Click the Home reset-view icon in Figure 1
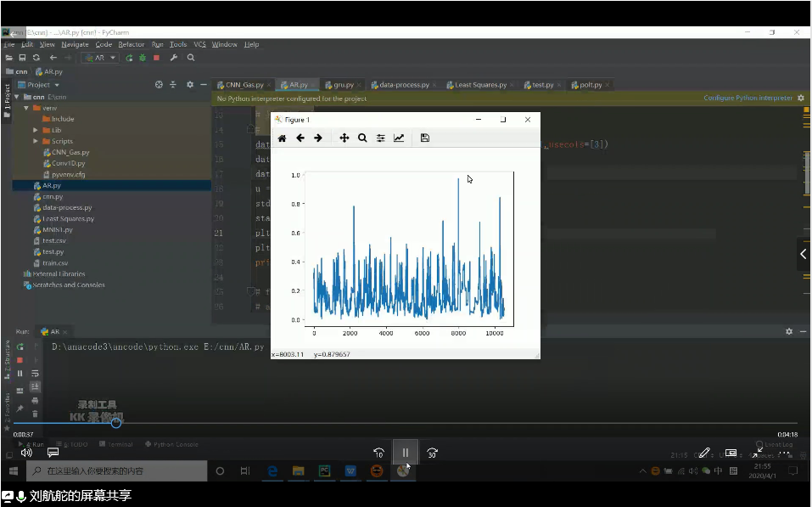The image size is (812, 507). point(282,138)
